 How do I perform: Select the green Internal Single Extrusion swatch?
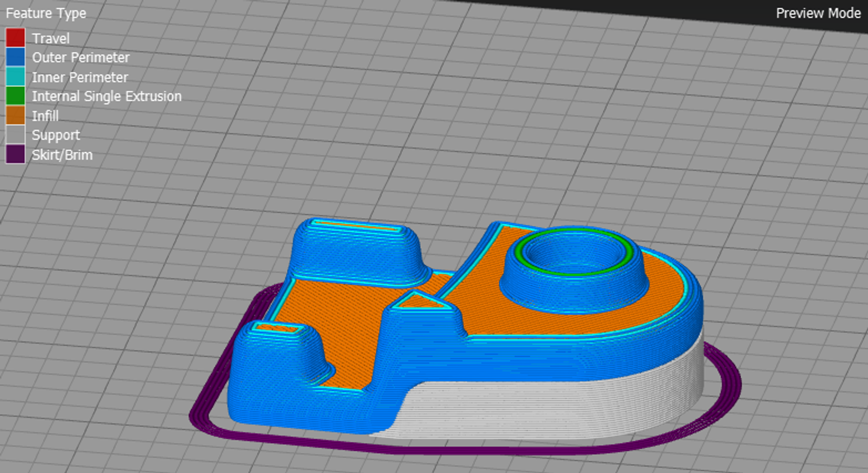point(14,96)
